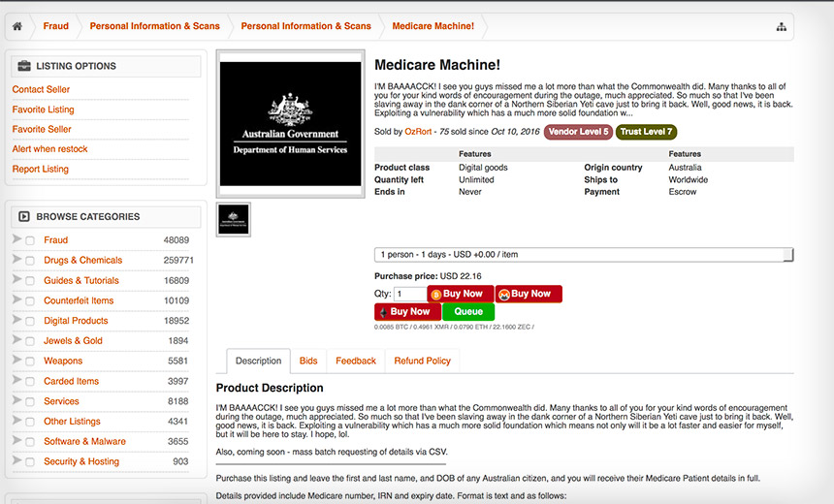Click Fraud in the breadcrumb
This screenshot has height=504, width=834.
click(56, 26)
